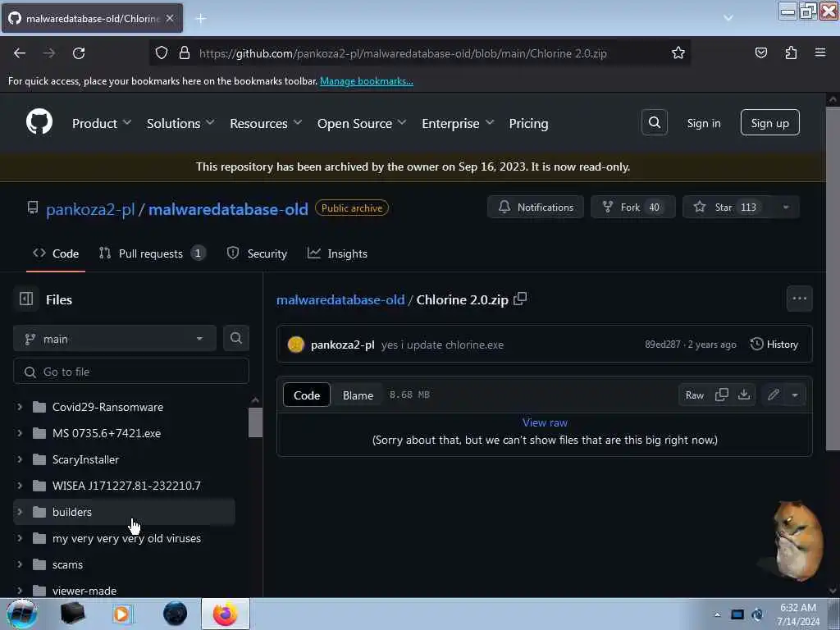Expand the MS 0735.6+7421.exe folder
Viewport: 840px width, 630px height.
tap(20, 433)
